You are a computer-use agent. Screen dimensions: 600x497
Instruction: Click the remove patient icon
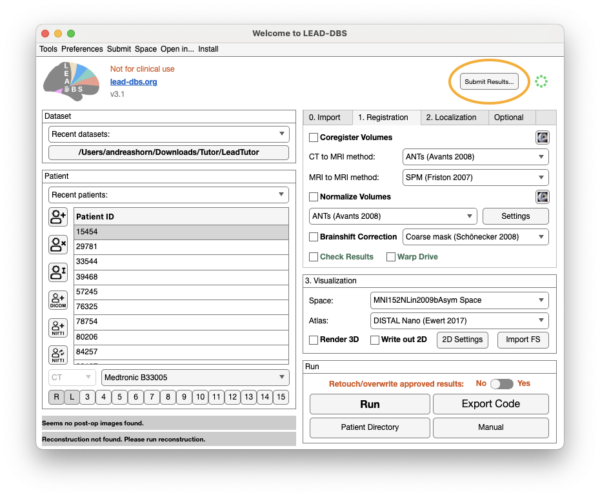click(58, 244)
